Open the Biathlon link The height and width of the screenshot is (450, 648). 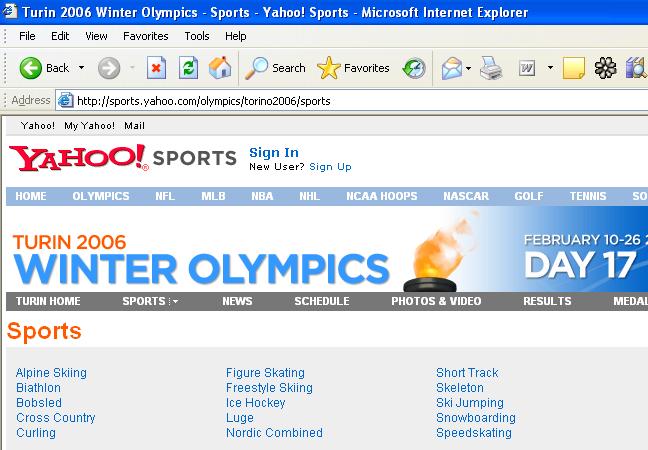[x=38, y=388]
